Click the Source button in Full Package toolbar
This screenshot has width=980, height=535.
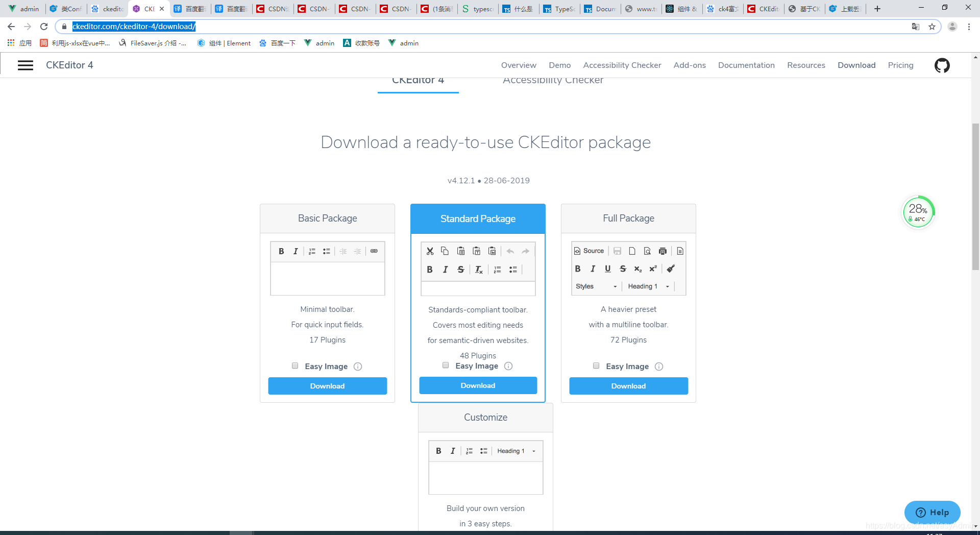[x=589, y=251]
